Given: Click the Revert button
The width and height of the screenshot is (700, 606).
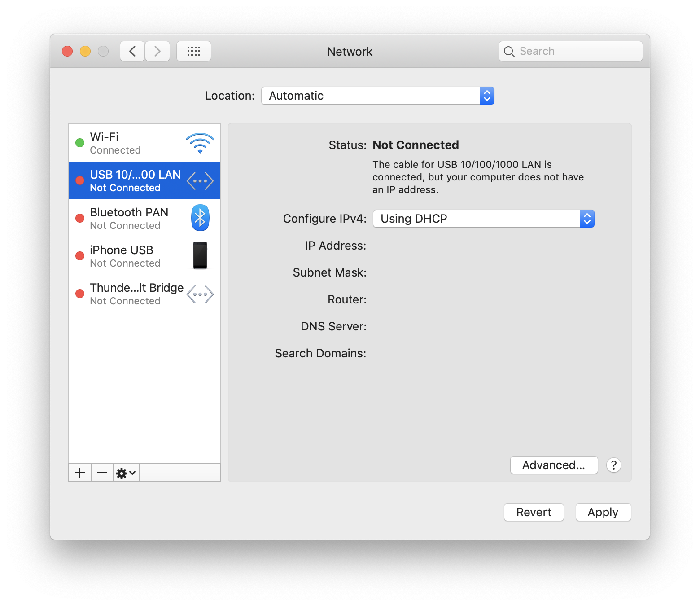Looking at the screenshot, I should (x=534, y=512).
